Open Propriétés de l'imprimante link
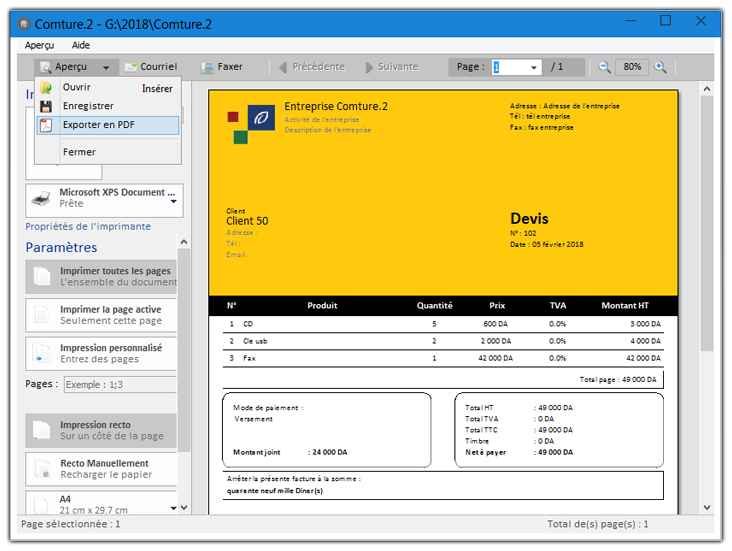Image resolution: width=732 pixels, height=551 pixels. tap(90, 226)
